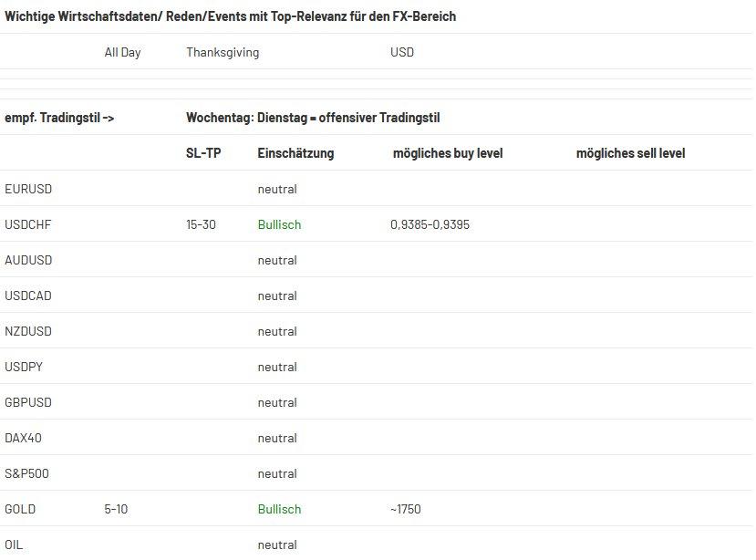Select the Thanksgiving event entry
This screenshot has width=756, height=560.
click(x=223, y=52)
